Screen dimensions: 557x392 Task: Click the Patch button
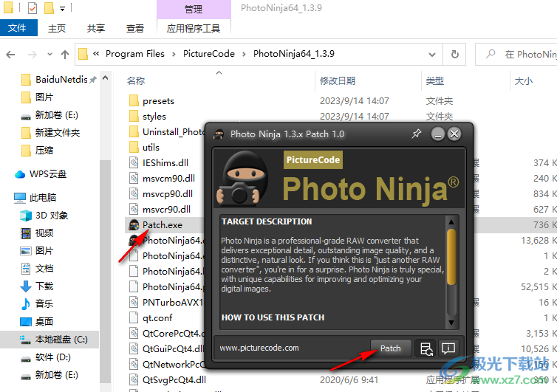pos(391,348)
